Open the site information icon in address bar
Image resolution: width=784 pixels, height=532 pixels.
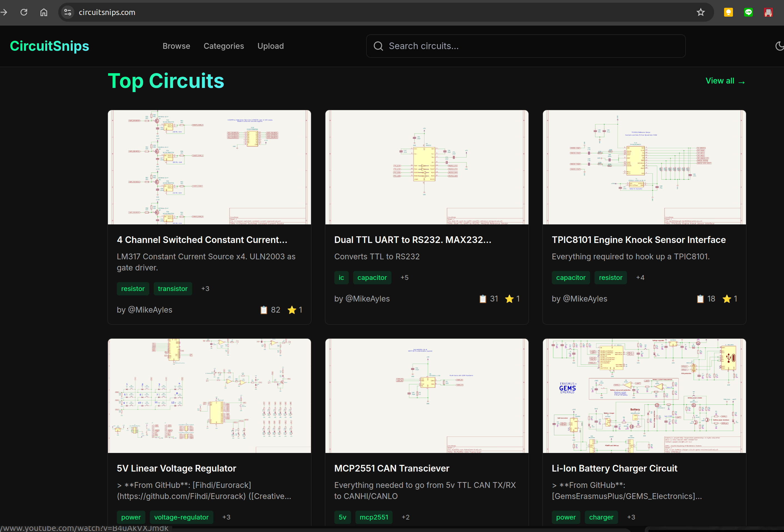[68, 12]
